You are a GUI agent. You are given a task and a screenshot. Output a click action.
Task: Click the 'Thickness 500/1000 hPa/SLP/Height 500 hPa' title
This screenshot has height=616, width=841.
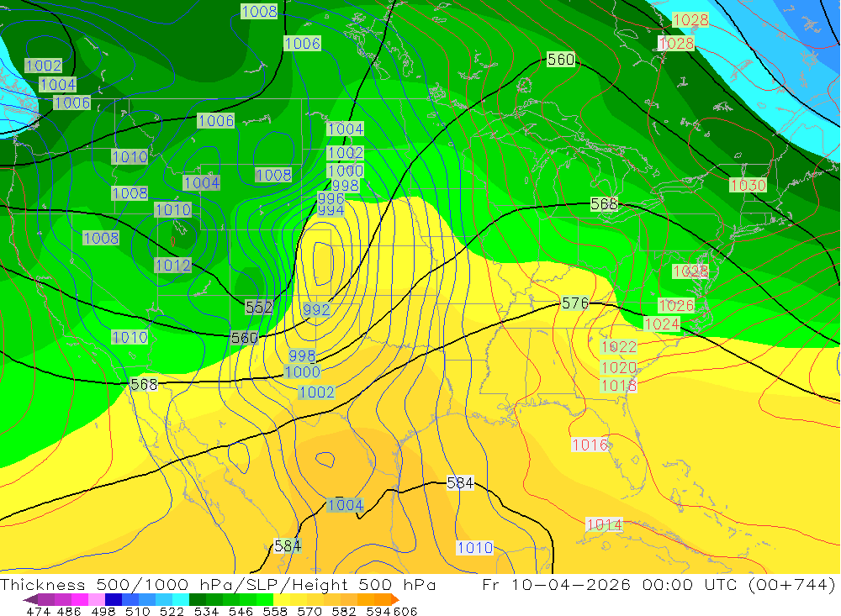click(218, 584)
